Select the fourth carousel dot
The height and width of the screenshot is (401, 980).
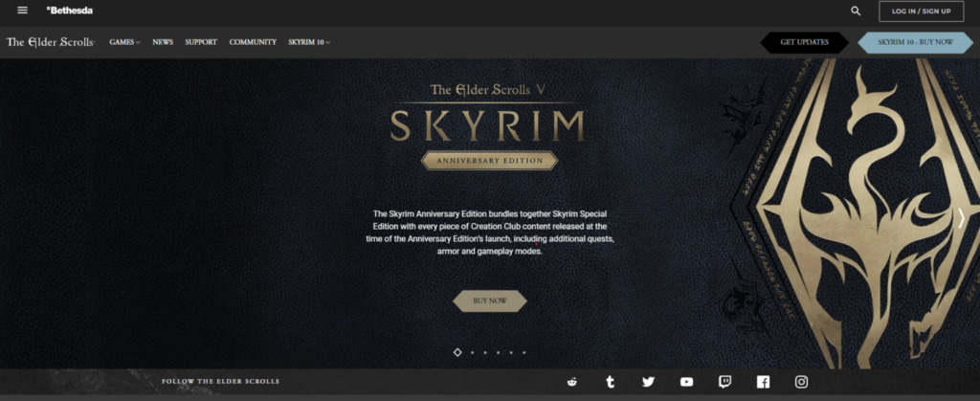498,352
